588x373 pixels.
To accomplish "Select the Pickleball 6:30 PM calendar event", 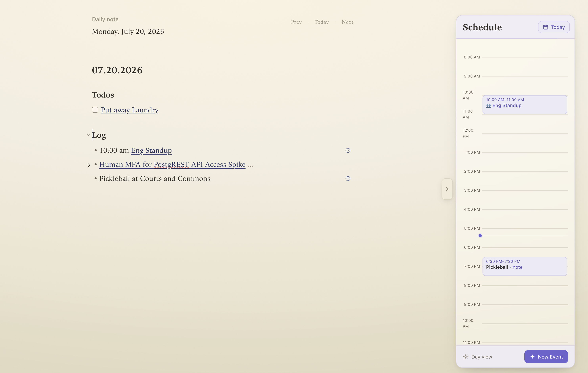I will point(525,266).
